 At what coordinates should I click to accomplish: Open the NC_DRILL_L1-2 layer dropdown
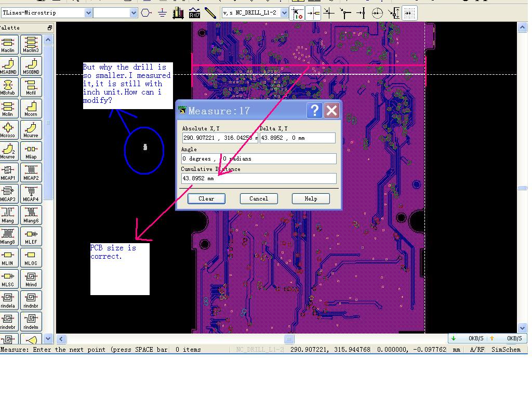coord(284,13)
